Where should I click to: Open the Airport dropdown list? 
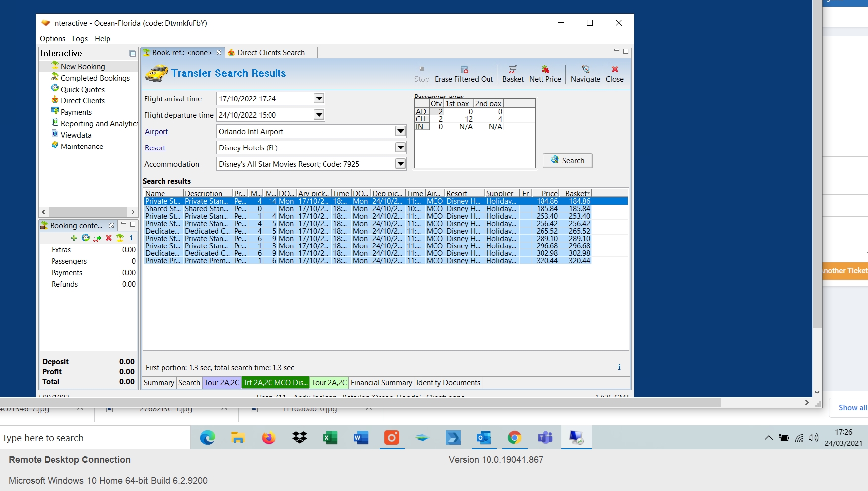coord(400,132)
